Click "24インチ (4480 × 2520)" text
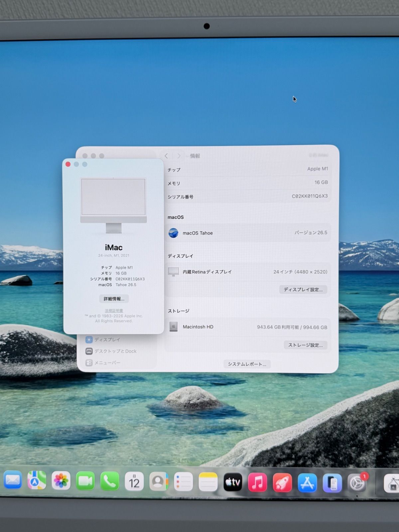Screen dimensions: 399x532 coord(301,272)
